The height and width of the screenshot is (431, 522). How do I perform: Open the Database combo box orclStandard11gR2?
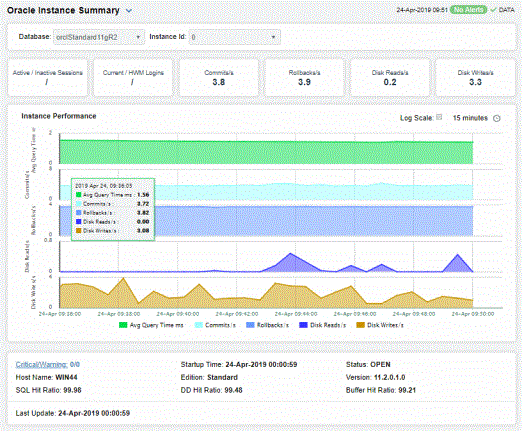(x=99, y=37)
